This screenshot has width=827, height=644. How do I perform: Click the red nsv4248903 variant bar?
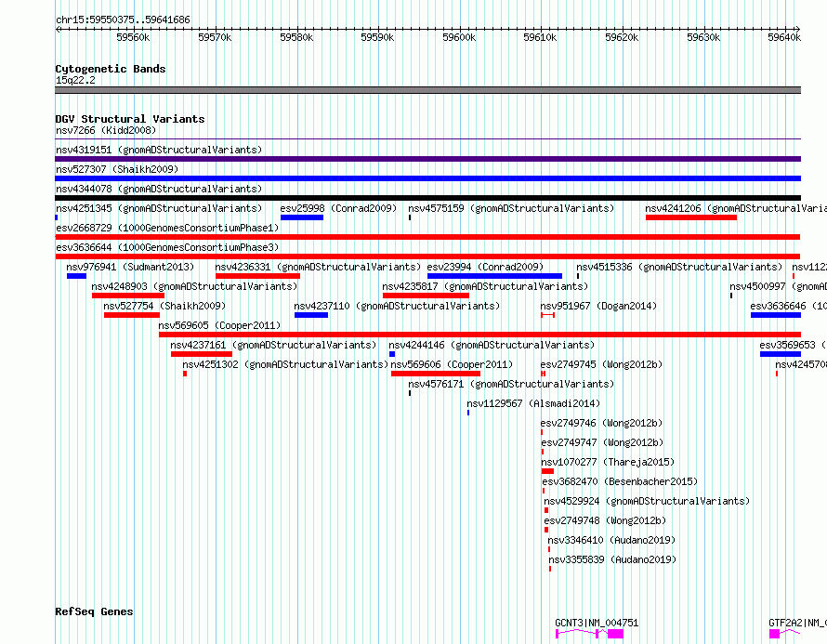[128, 296]
